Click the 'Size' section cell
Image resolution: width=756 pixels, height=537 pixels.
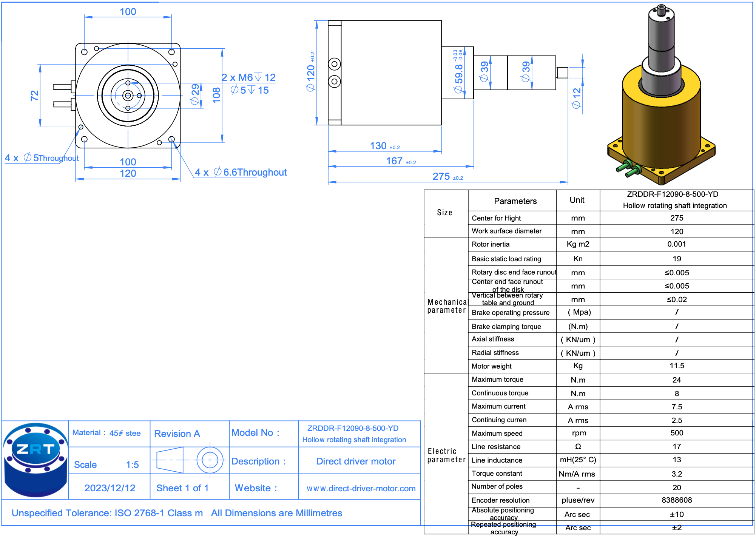pyautogui.click(x=446, y=213)
